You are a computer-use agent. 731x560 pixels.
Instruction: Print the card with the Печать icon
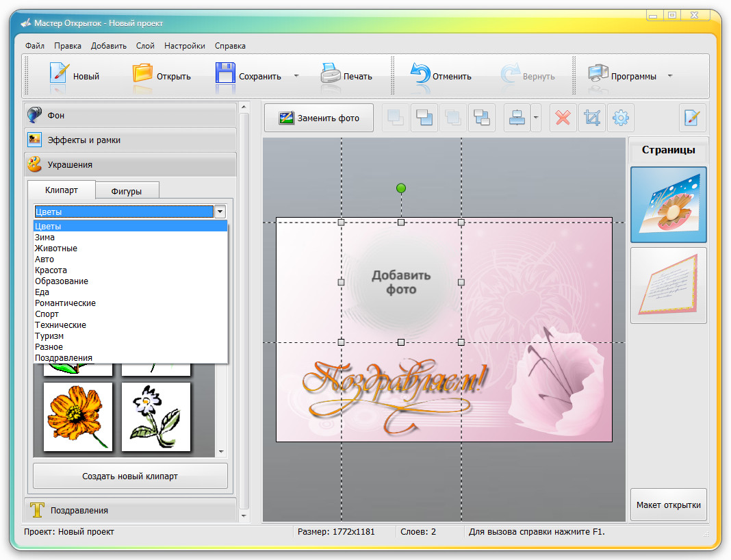(x=330, y=74)
